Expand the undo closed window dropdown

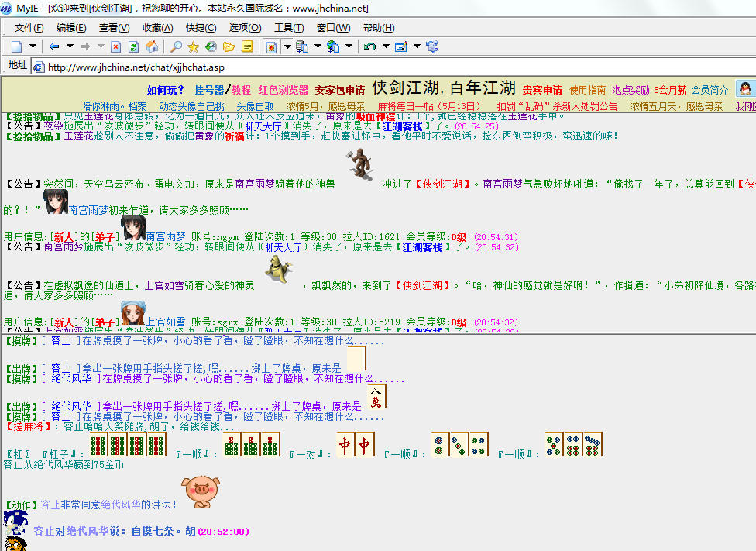click(x=386, y=46)
